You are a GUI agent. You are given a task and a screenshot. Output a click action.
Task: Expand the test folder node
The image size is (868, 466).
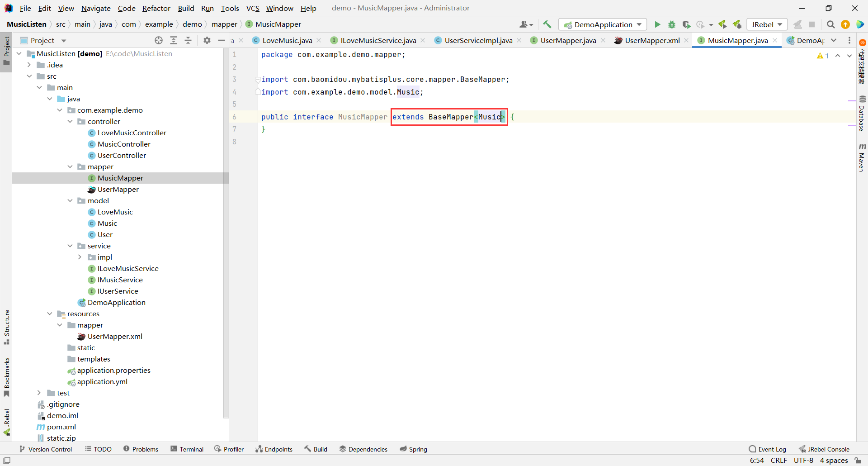coord(39,393)
